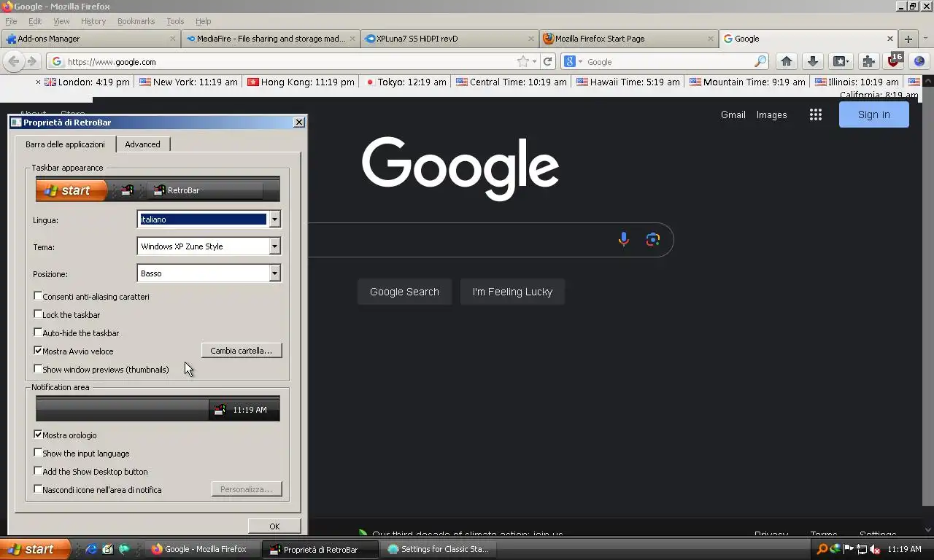This screenshot has height=560, width=934.
Task: Uncheck Mostra orologio
Action: point(38,435)
